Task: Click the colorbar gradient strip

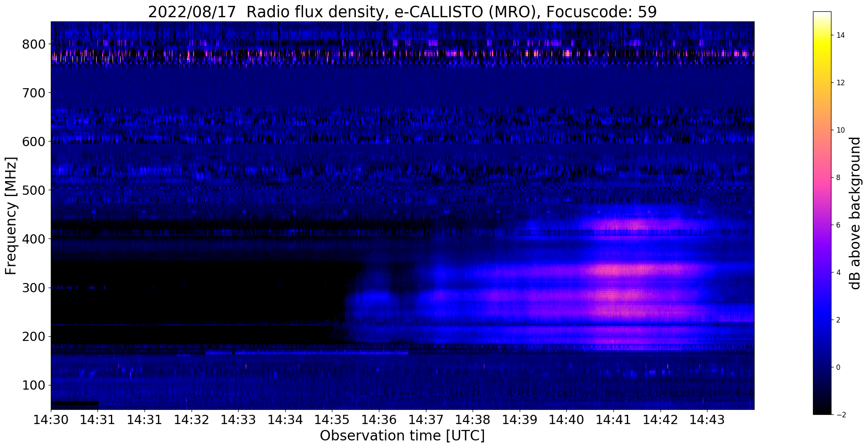Action: coord(822,213)
